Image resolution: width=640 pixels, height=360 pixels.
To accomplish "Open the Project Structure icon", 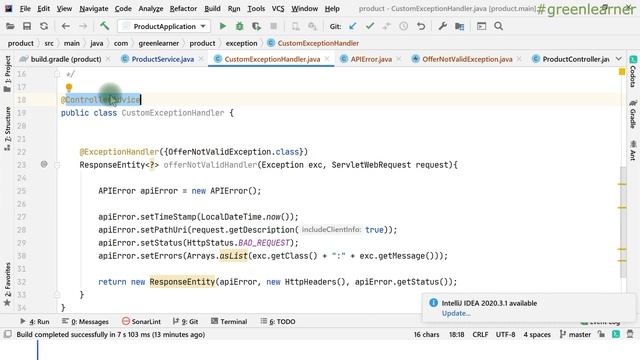I will [x=460, y=26].
